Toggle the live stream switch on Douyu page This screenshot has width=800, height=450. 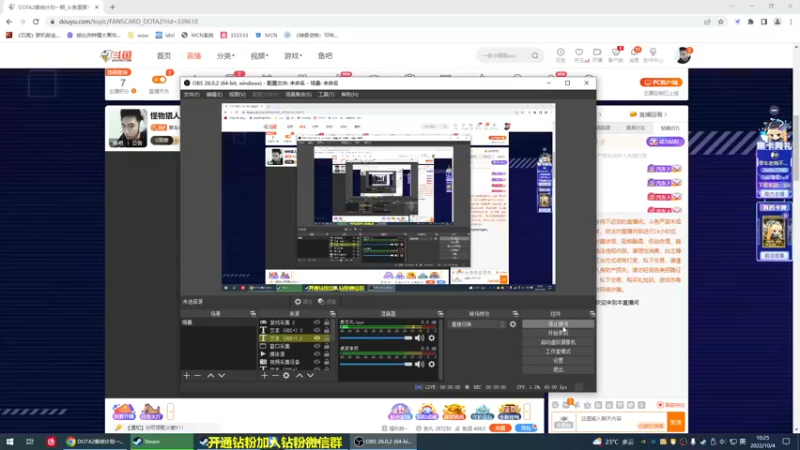click(x=159, y=80)
